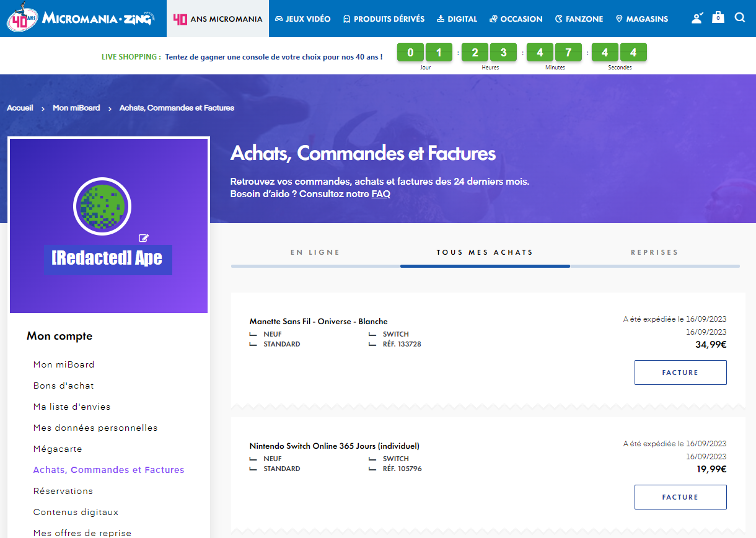Open the Digital menu
Viewport: 756px width, 538px height.
(457, 19)
